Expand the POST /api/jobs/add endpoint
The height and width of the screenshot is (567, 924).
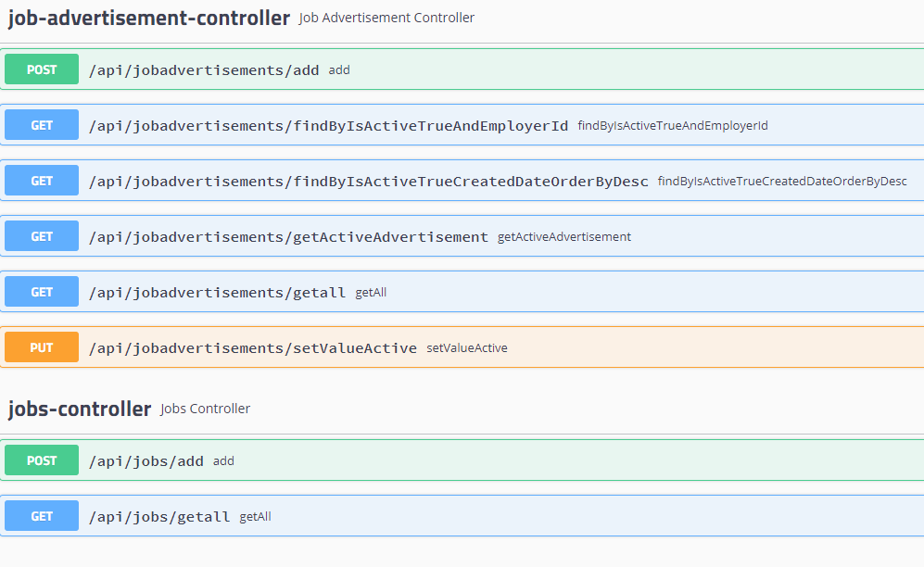(x=462, y=460)
